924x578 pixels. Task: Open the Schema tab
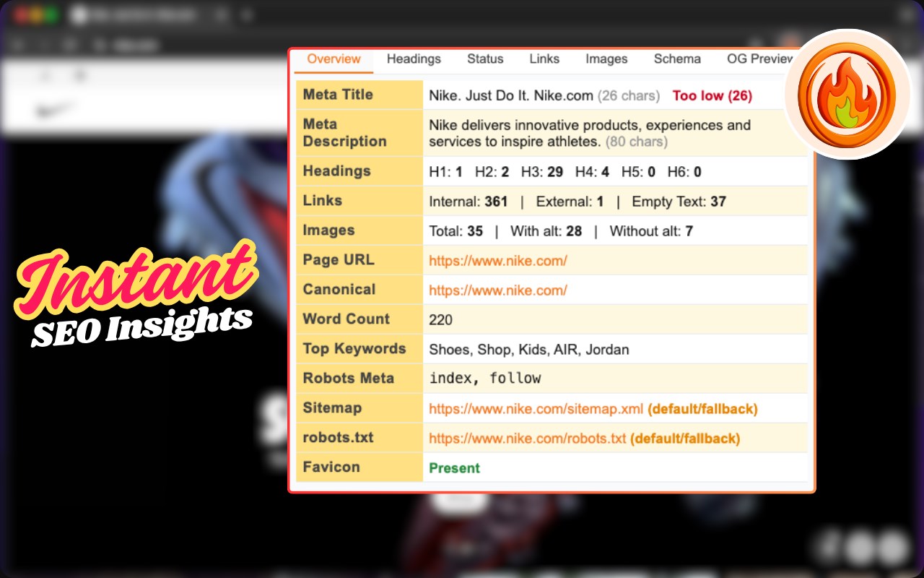(x=677, y=59)
